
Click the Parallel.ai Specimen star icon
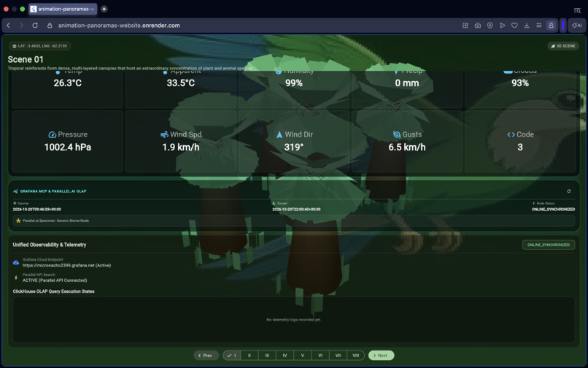pyautogui.click(x=18, y=221)
